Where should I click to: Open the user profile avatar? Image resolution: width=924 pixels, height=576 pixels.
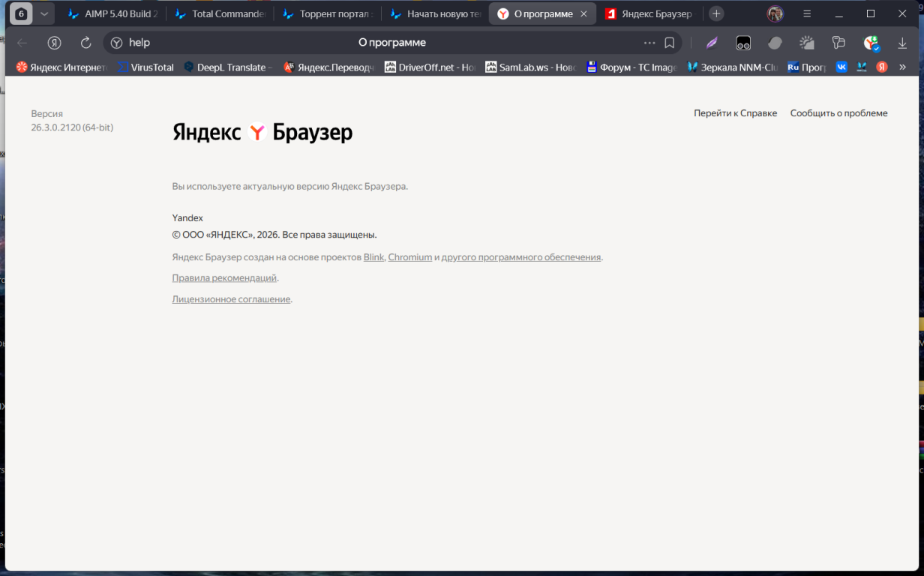pyautogui.click(x=775, y=13)
